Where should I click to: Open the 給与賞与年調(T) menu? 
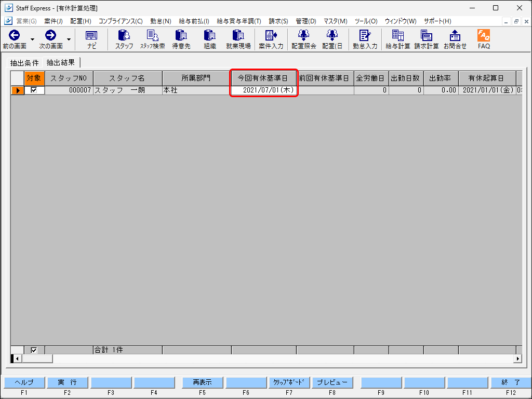[239, 21]
